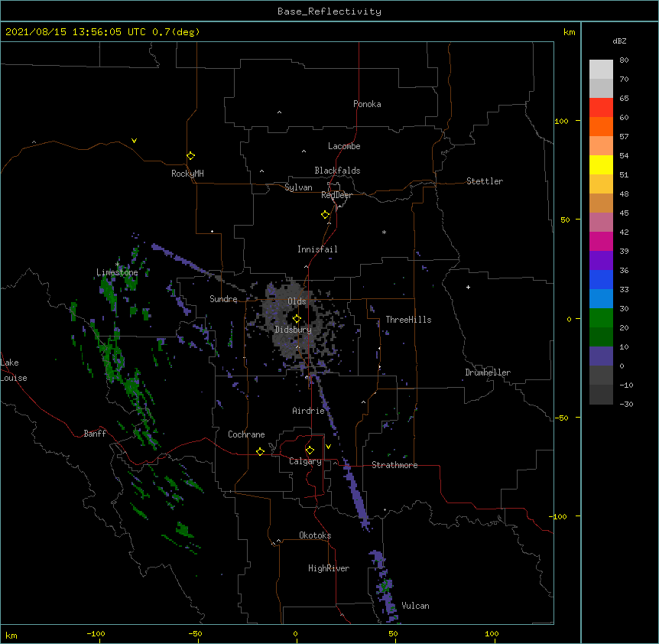659x644 pixels.
Task: Click the Okotoks label
Action: [315, 535]
